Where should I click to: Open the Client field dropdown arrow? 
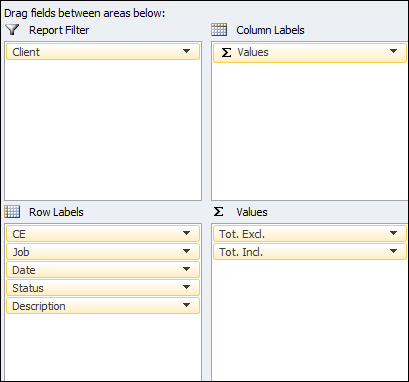click(187, 51)
